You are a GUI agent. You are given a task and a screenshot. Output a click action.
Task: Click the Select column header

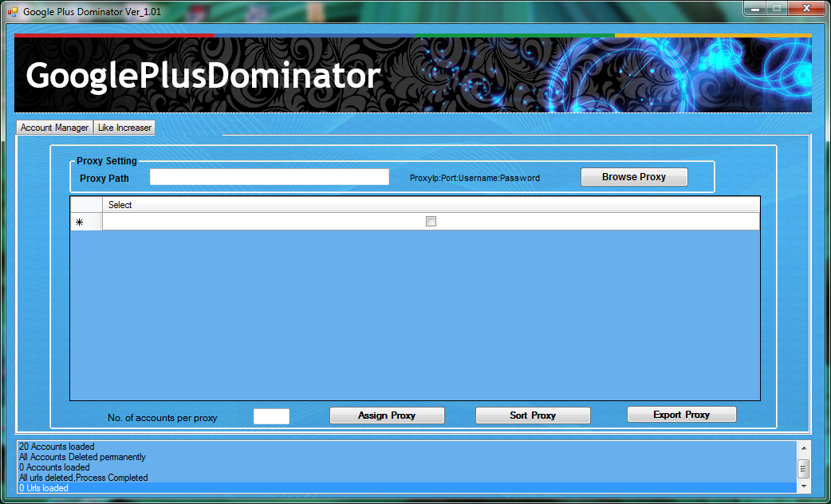point(431,205)
